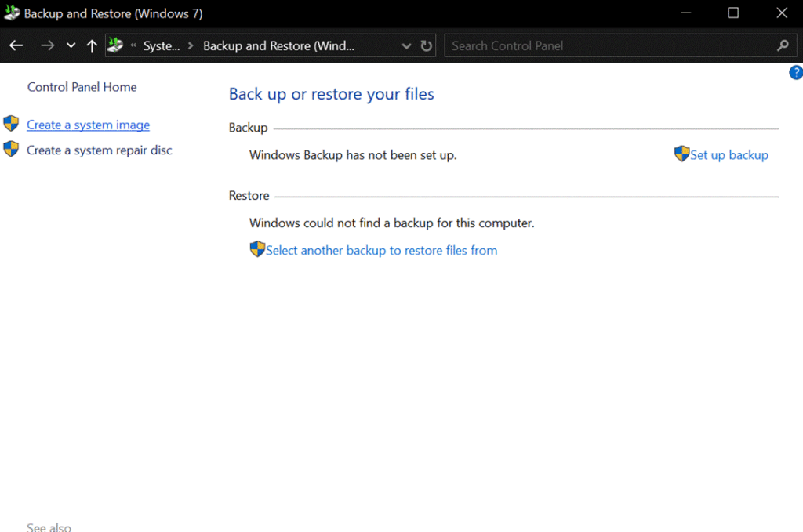
Task: Click shield icon next to Set up backup
Action: click(x=681, y=154)
